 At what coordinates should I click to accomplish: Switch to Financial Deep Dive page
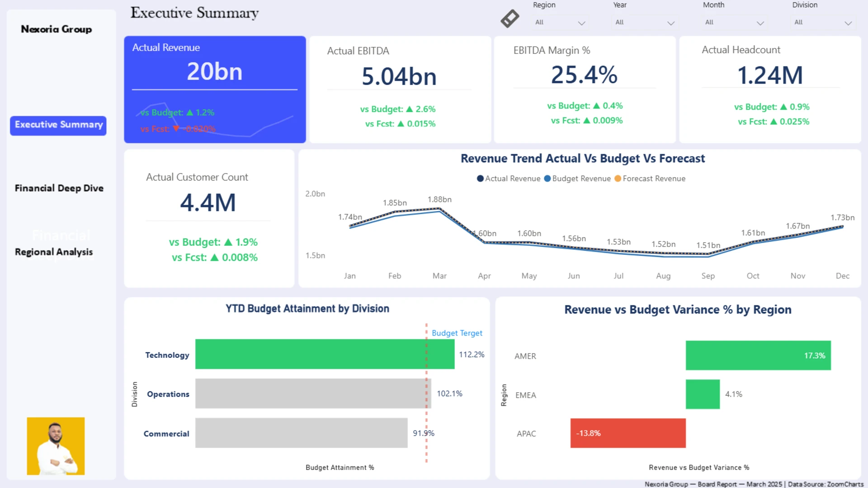click(59, 188)
